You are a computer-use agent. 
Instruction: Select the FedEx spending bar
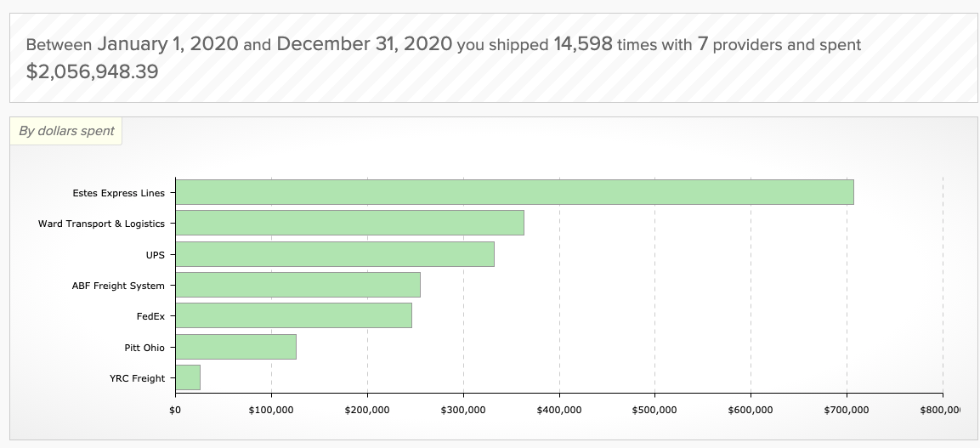(x=294, y=315)
